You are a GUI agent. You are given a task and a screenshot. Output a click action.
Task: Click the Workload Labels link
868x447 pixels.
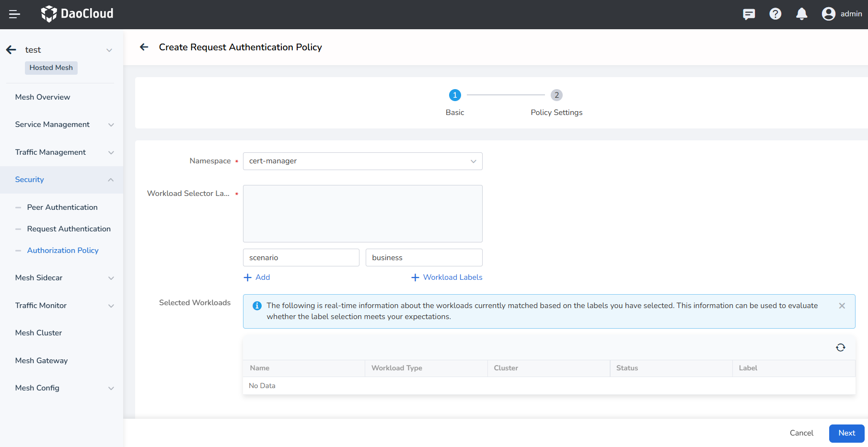pyautogui.click(x=447, y=277)
